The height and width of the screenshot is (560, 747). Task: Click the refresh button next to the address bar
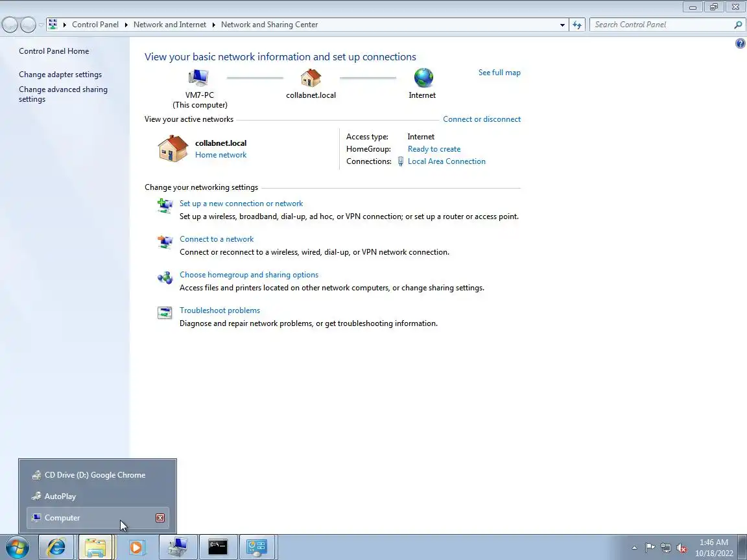pyautogui.click(x=577, y=25)
